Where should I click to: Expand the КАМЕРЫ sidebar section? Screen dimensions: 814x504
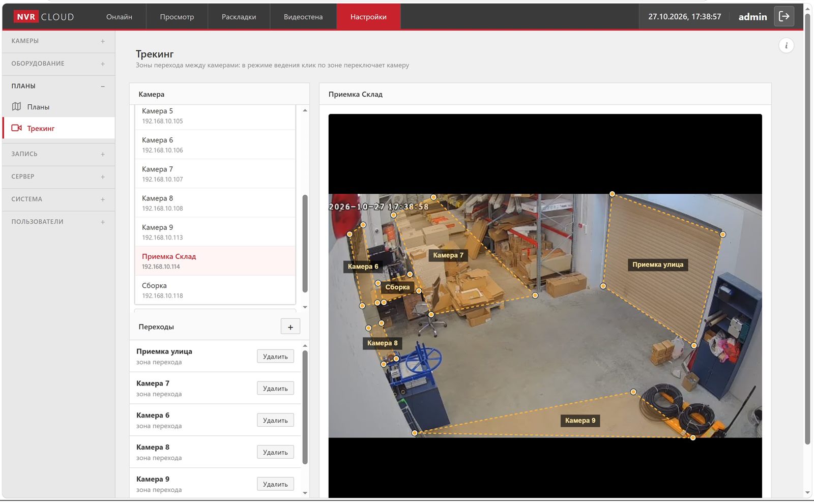click(x=59, y=41)
